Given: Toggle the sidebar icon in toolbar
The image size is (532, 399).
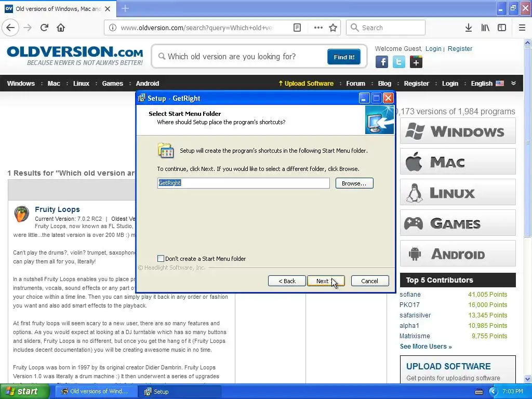Looking at the screenshot, I should (502, 28).
